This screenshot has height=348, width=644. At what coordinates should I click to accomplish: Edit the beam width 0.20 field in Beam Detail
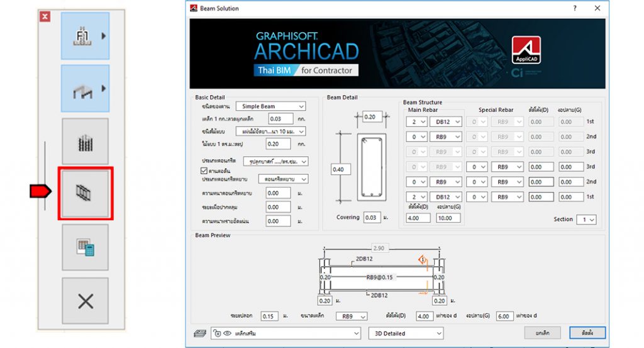[372, 116]
